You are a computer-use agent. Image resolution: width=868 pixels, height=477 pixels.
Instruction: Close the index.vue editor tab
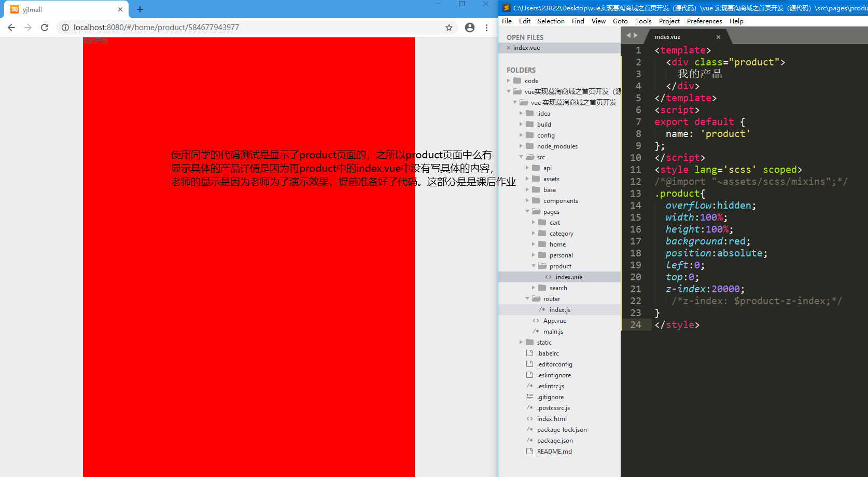[718, 37]
